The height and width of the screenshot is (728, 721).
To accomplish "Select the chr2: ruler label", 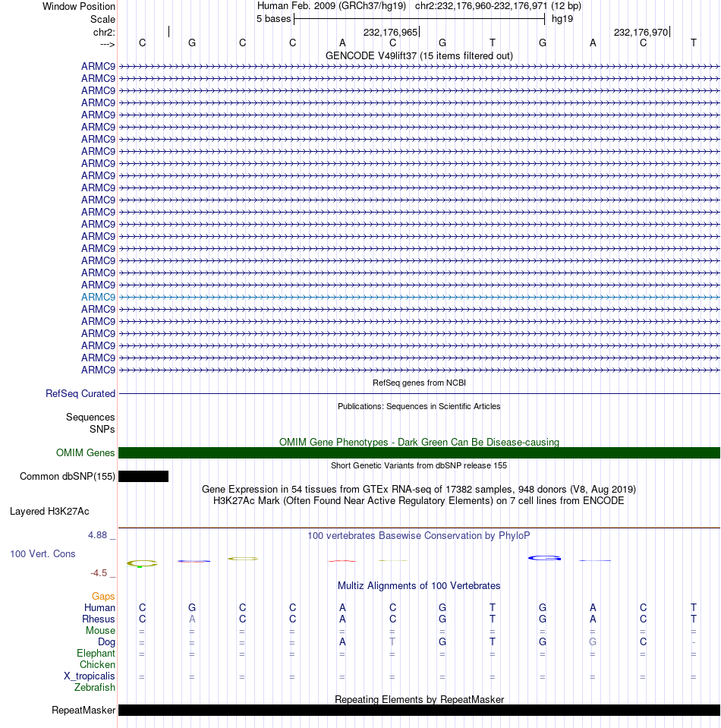I will tap(104, 32).
